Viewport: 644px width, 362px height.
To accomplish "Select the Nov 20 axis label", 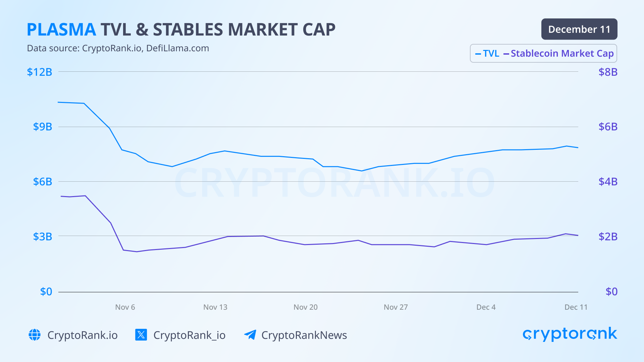I will 306,307.
